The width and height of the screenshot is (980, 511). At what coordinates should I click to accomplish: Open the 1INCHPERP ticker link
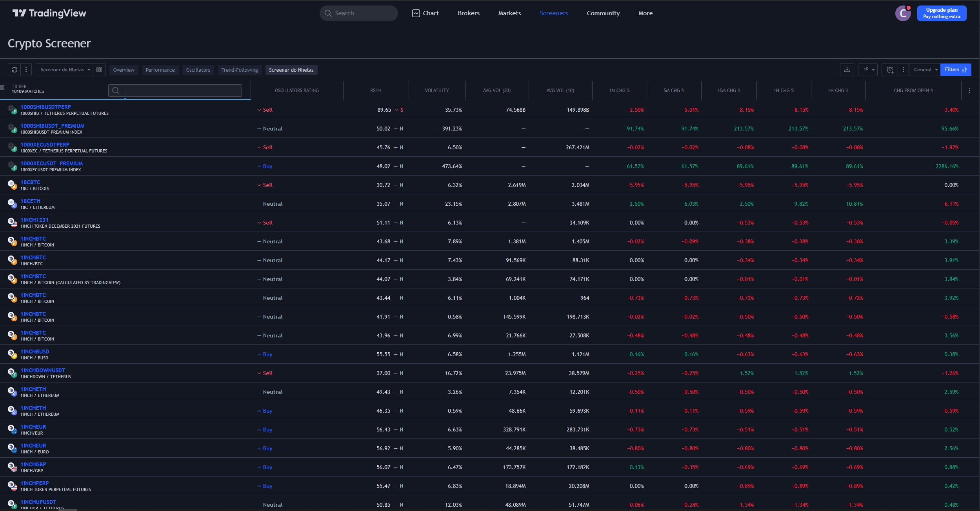pyautogui.click(x=35, y=483)
